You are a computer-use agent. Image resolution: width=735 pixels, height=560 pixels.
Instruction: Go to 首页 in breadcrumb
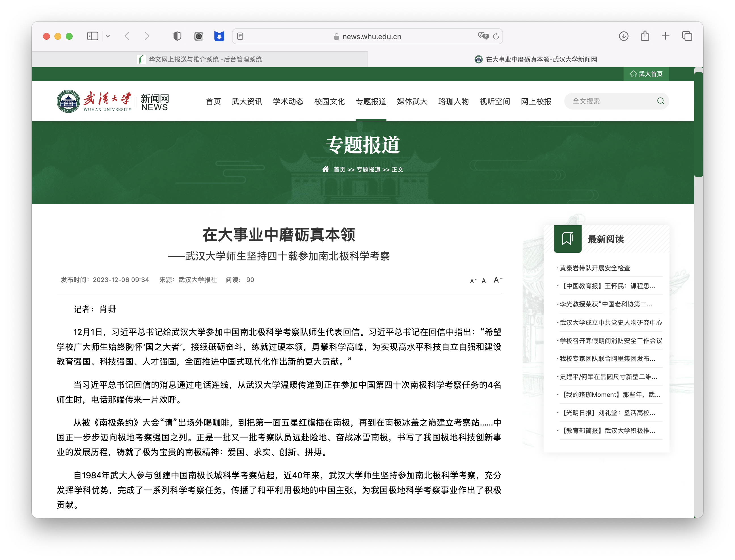339,169
